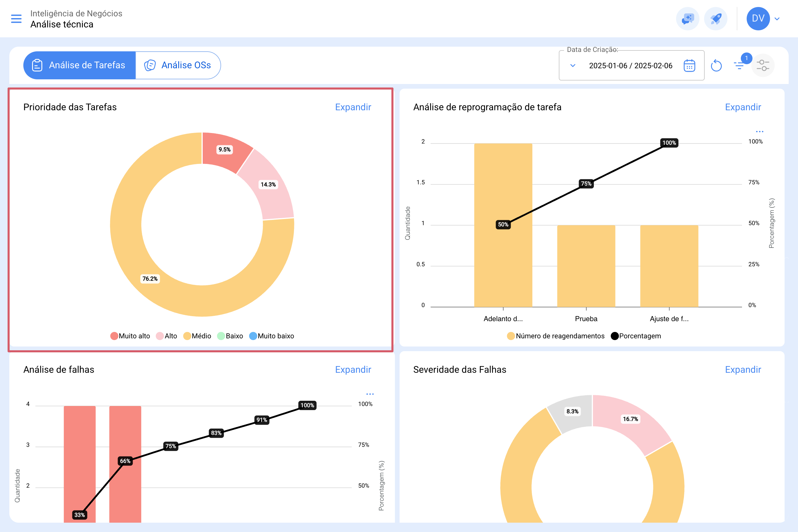Click the Adelanto d... bar
Viewport: 798px width, 532px height.
coord(503,225)
